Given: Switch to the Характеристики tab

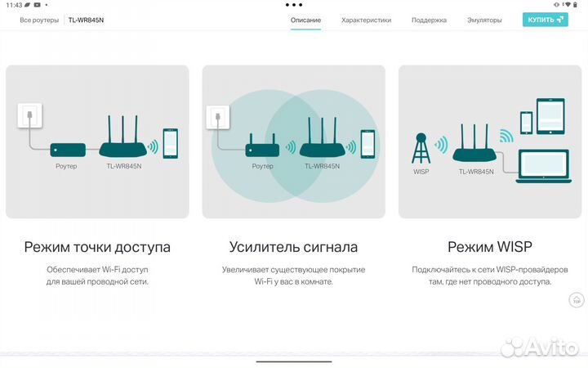Looking at the screenshot, I should coord(366,20).
